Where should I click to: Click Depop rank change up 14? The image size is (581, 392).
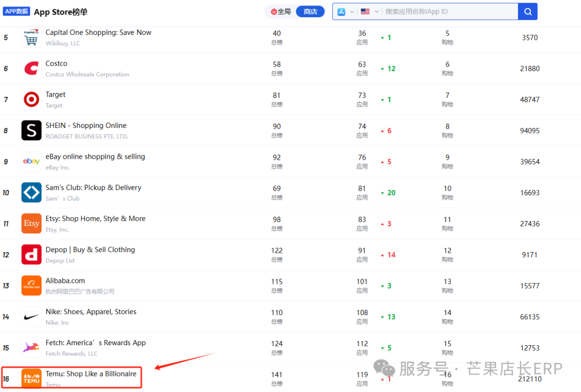point(388,255)
